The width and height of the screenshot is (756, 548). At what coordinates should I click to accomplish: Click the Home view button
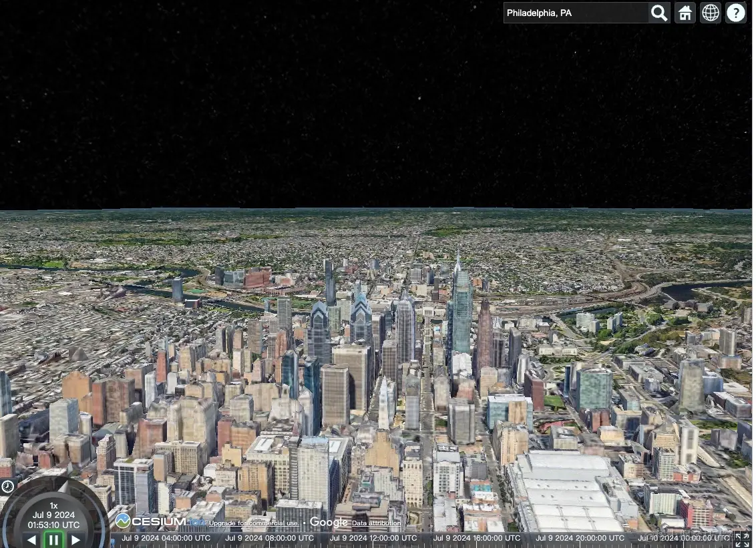click(x=685, y=13)
